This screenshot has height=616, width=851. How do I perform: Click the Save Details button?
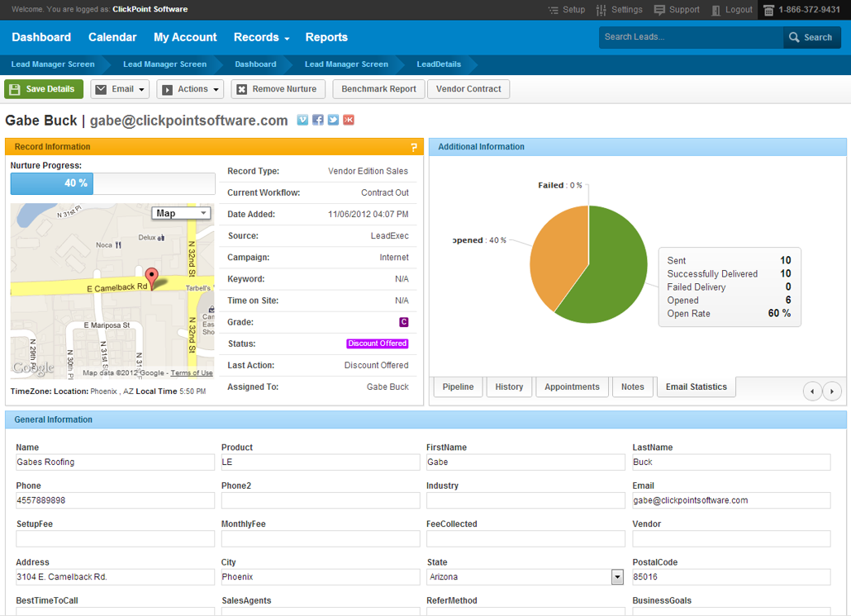44,89
